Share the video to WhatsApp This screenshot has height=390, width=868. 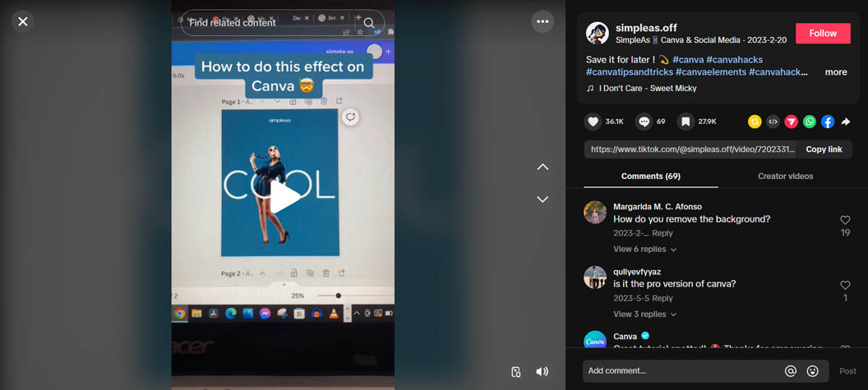[x=810, y=122]
